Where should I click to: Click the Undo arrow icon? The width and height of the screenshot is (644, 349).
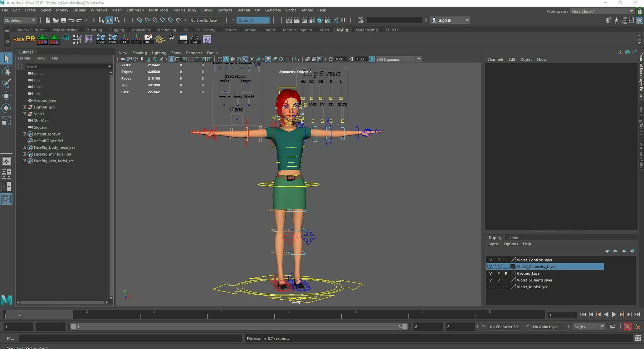71,20
